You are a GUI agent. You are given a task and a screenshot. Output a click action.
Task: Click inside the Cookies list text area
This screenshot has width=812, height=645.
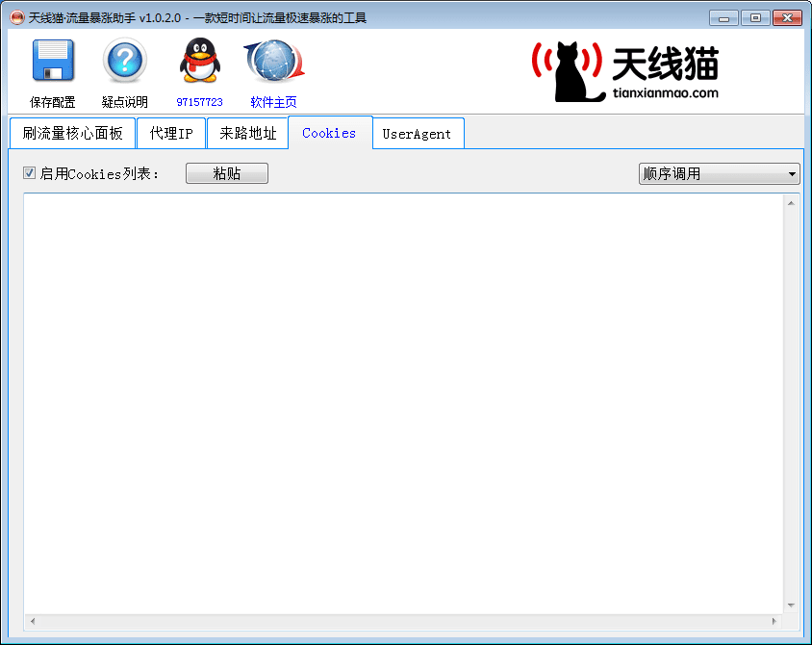click(x=403, y=403)
